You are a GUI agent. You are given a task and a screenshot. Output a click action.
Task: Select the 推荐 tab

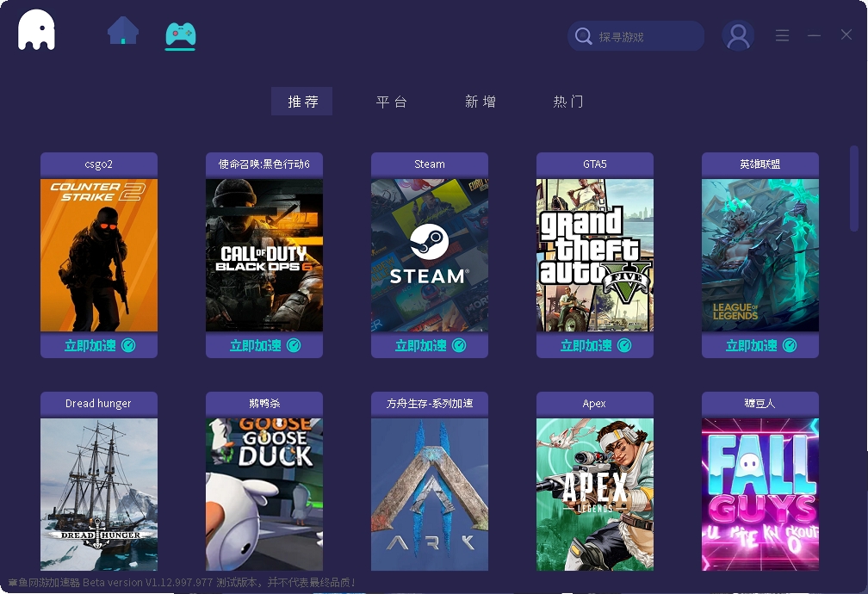tap(301, 102)
